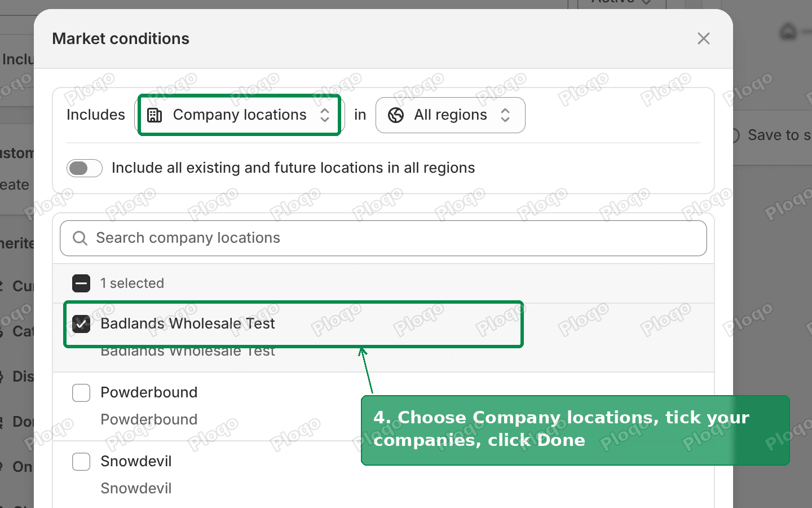Viewport: 812px width, 508px height.
Task: Tick the Snowdevil checkbox
Action: tap(81, 462)
